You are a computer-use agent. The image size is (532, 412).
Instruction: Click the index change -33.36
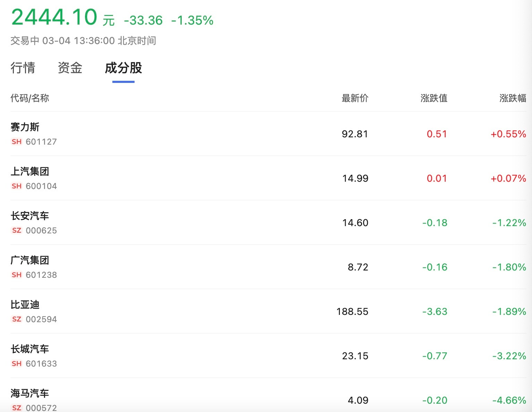[143, 20]
